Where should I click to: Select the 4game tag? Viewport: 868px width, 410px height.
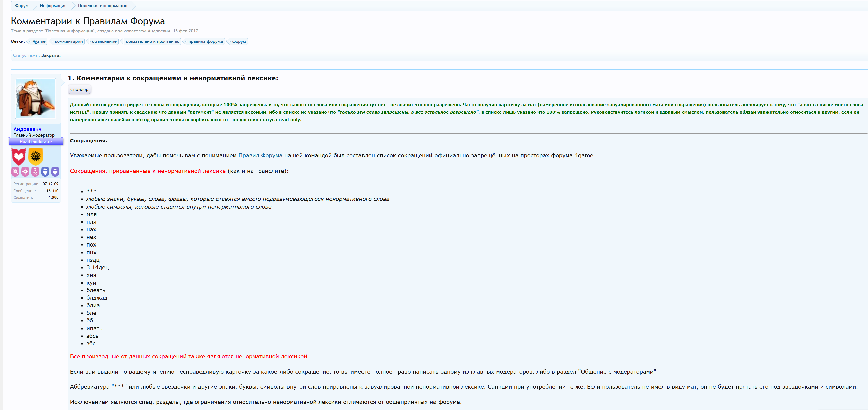pos(38,41)
